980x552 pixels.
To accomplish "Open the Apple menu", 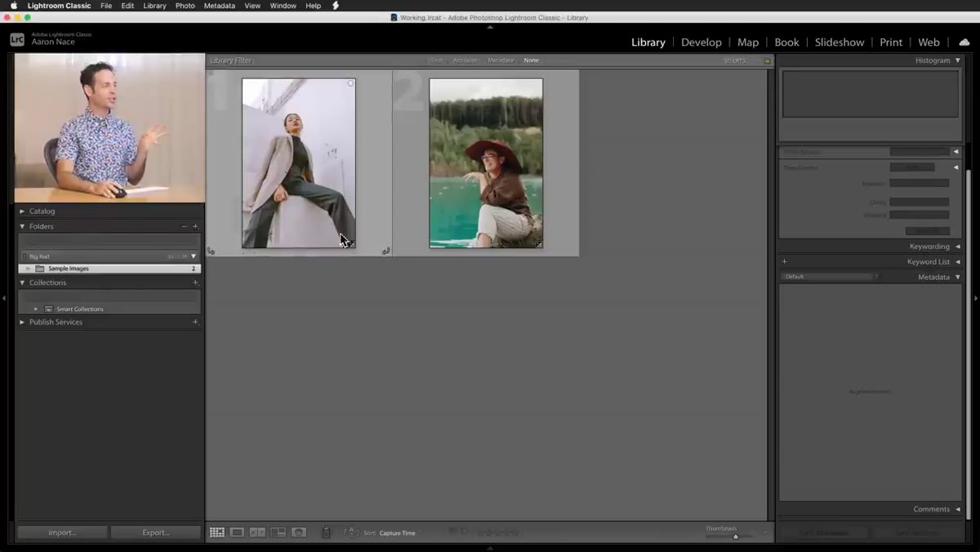I will click(13, 6).
